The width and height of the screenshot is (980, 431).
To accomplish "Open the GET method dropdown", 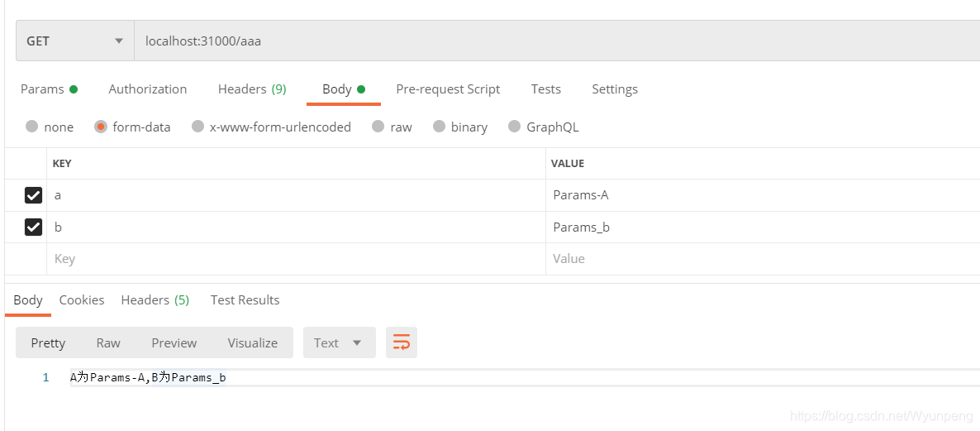I will click(x=74, y=41).
